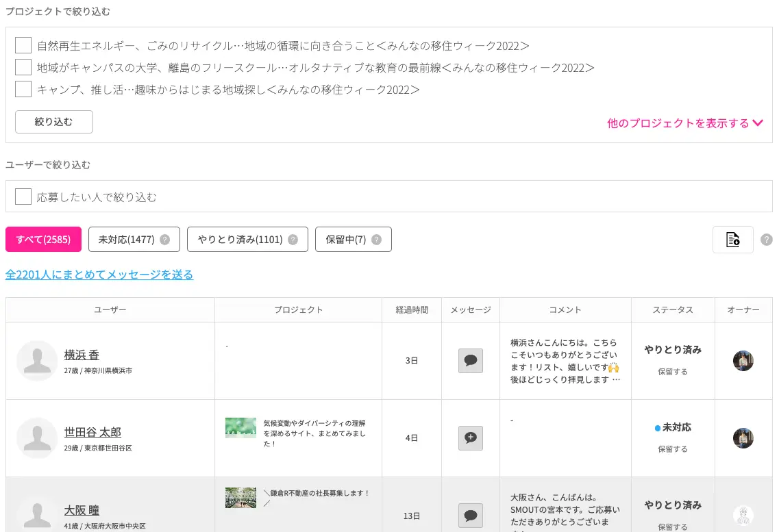This screenshot has height=532, width=779.
Task: Click profile avatar of 大阪 瞳
Action: pyautogui.click(x=37, y=514)
